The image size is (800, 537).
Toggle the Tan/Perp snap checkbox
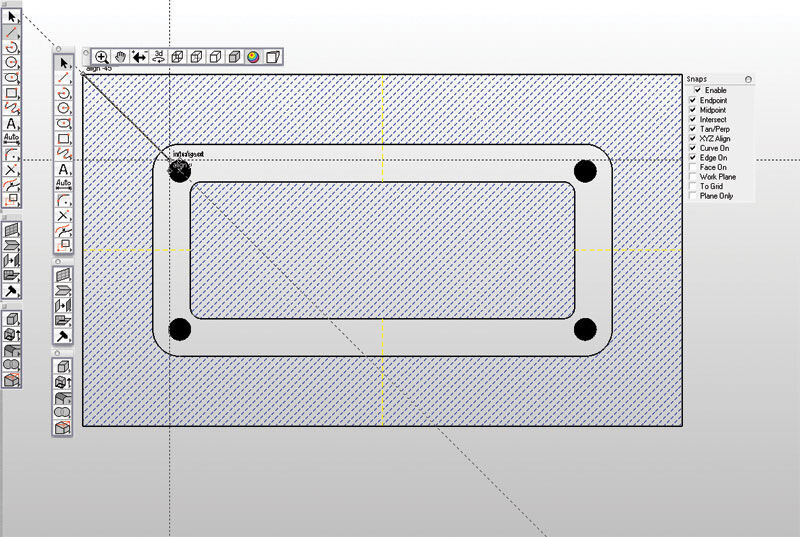point(693,129)
